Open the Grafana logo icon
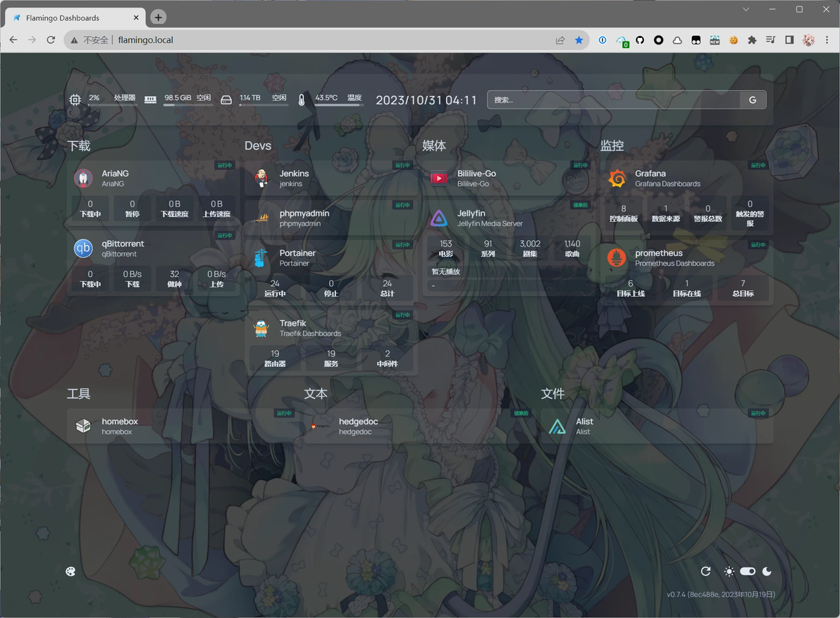This screenshot has height=618, width=840. [x=617, y=178]
